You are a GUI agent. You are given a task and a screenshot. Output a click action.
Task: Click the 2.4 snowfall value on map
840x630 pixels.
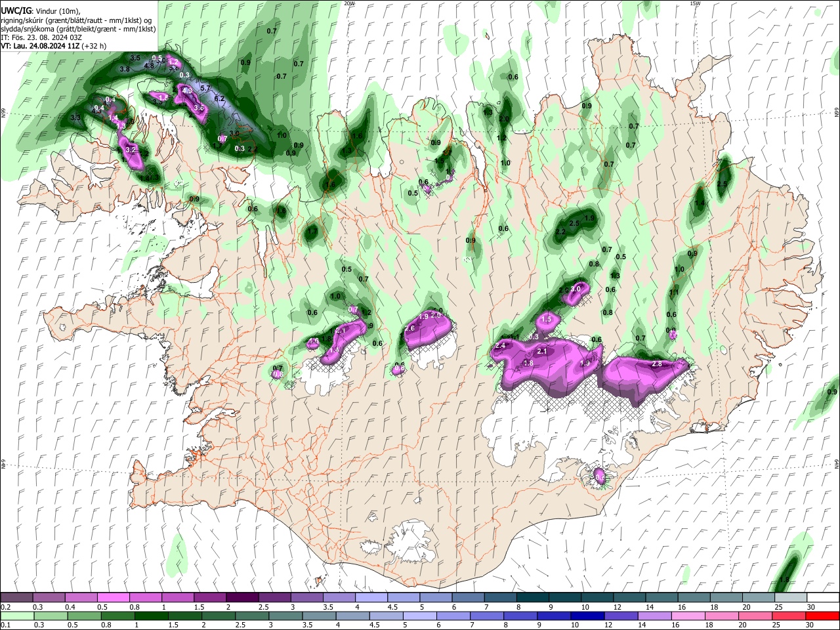coord(501,346)
